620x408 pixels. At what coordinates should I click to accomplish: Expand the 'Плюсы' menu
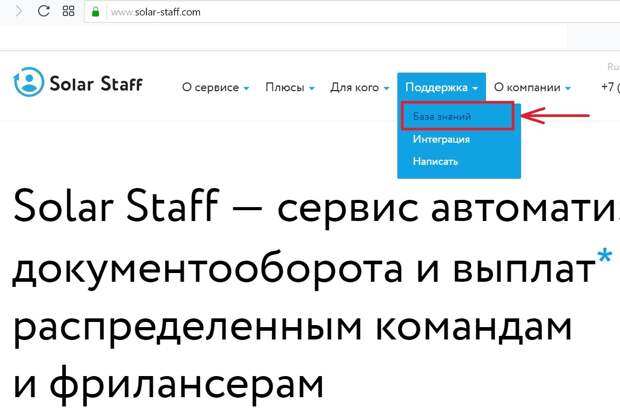(x=290, y=87)
